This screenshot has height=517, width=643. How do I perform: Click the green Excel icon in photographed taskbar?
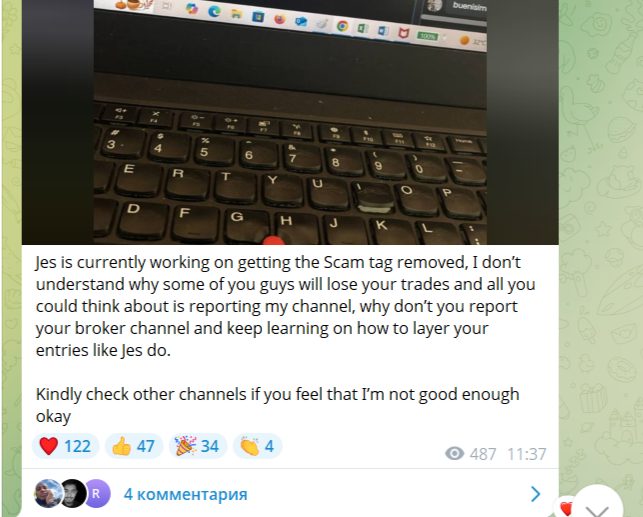(363, 29)
